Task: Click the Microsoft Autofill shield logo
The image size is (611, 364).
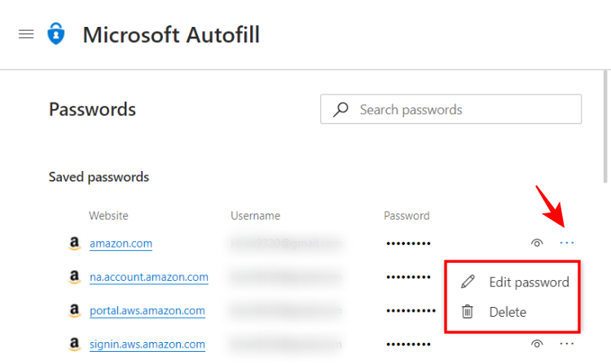Action: pos(55,34)
